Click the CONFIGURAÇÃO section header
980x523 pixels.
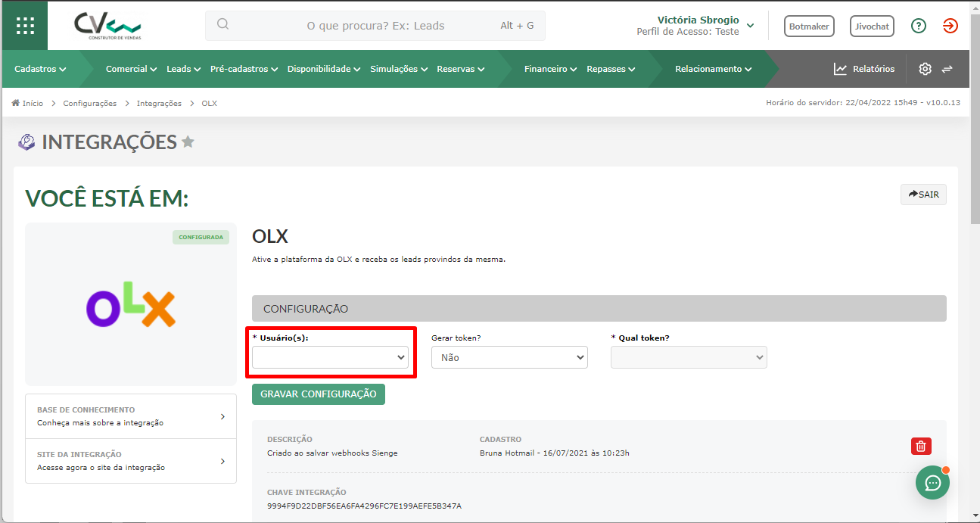[599, 309]
